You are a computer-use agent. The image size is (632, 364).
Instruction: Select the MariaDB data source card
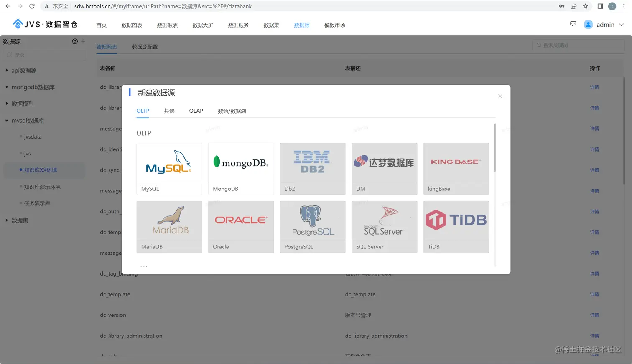169,227
